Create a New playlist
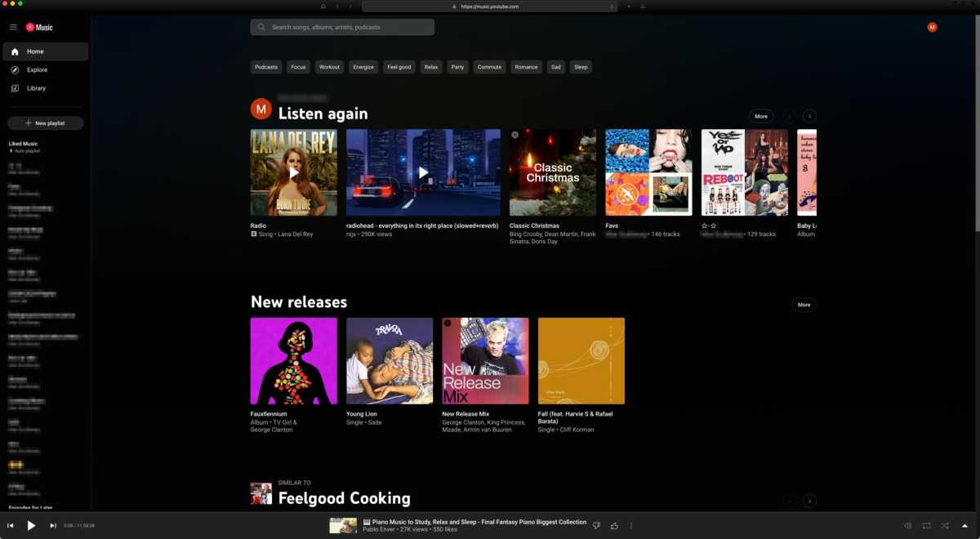The image size is (980, 539). pos(45,123)
